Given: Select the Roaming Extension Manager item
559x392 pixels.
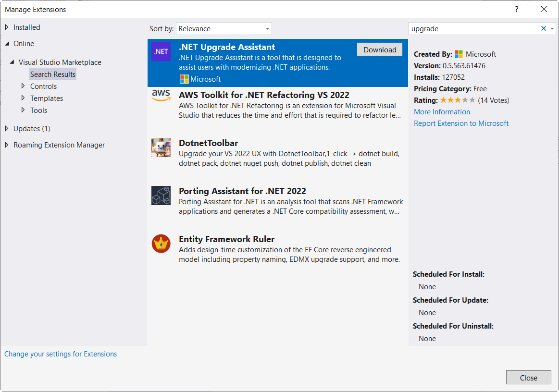Looking at the screenshot, I should point(59,145).
